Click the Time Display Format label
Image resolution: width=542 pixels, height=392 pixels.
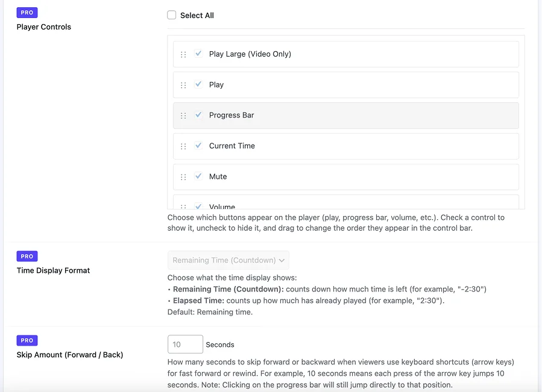pyautogui.click(x=53, y=270)
